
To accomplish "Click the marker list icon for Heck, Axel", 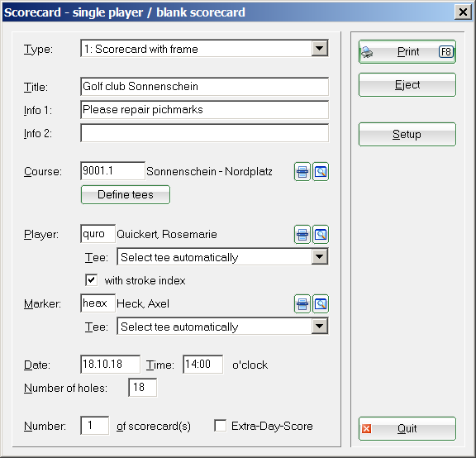I will pos(302,303).
